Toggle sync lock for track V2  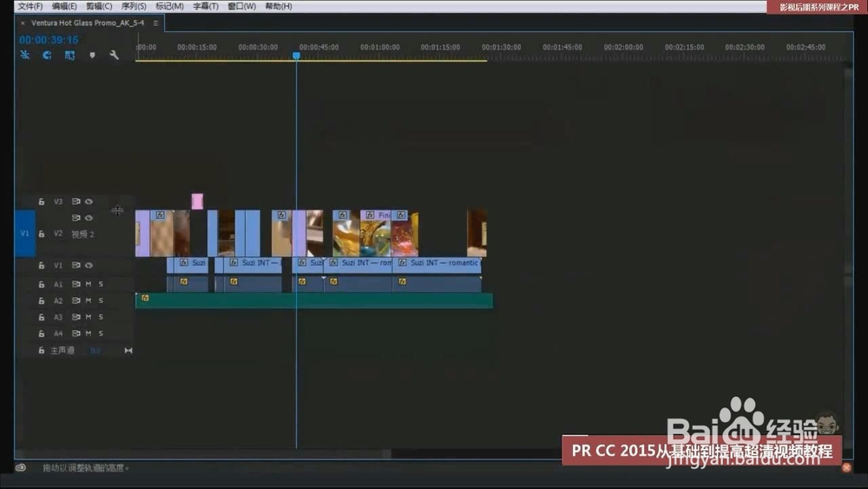click(x=76, y=218)
